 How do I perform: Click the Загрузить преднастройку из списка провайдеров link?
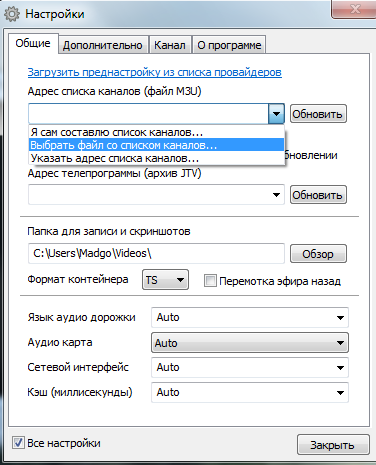155,72
